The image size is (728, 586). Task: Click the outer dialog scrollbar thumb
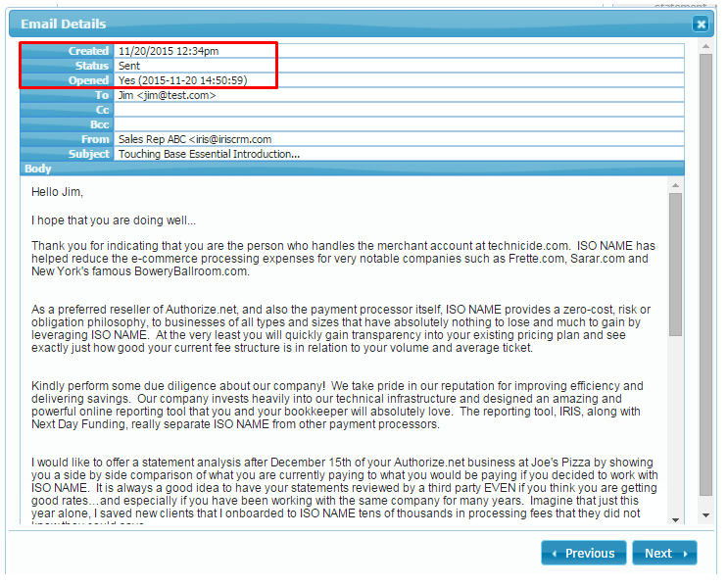[x=705, y=275]
